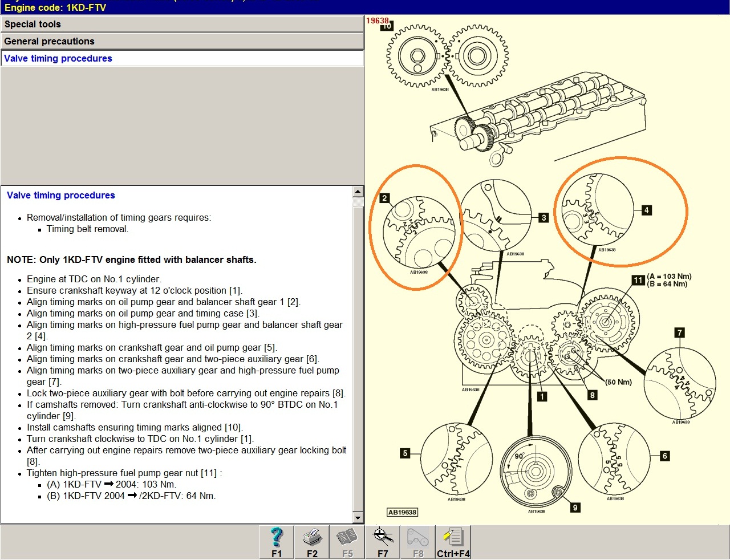Select the Valve timing procedures section tab
Image resolution: width=730 pixels, height=560 pixels.
pyautogui.click(x=182, y=58)
